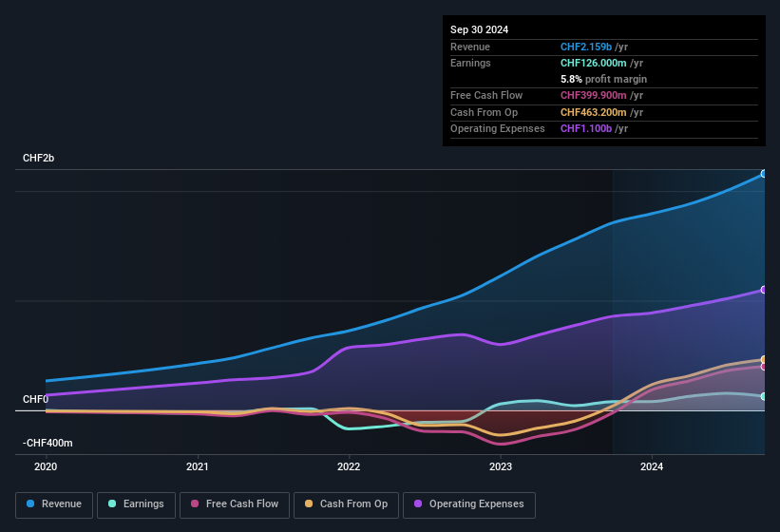780x532 pixels.
Task: Click the 2023 x-axis label
Action: tap(501, 466)
